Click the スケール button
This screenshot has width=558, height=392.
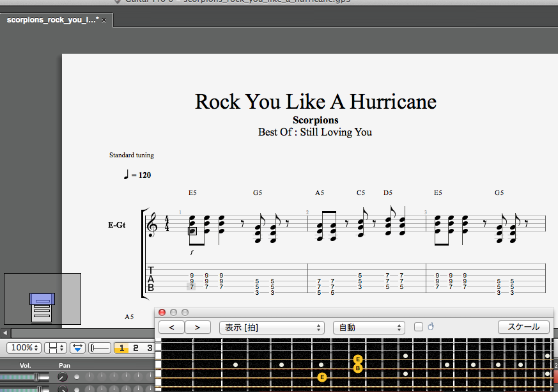click(523, 327)
